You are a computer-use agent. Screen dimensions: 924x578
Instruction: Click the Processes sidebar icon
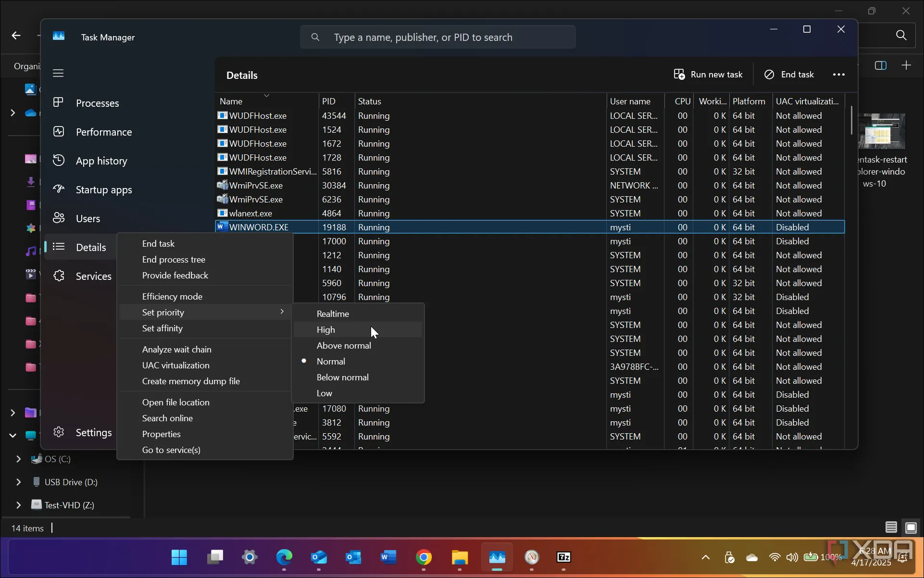point(58,102)
